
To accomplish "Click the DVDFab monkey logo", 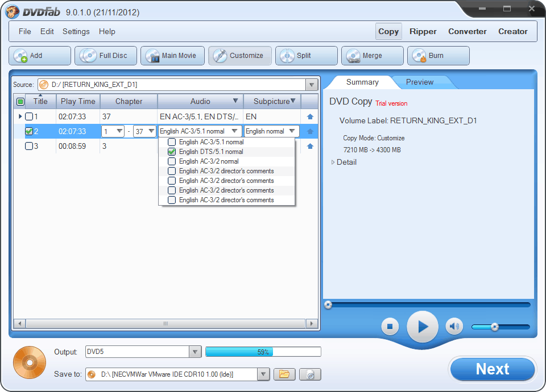I will click(x=12, y=12).
